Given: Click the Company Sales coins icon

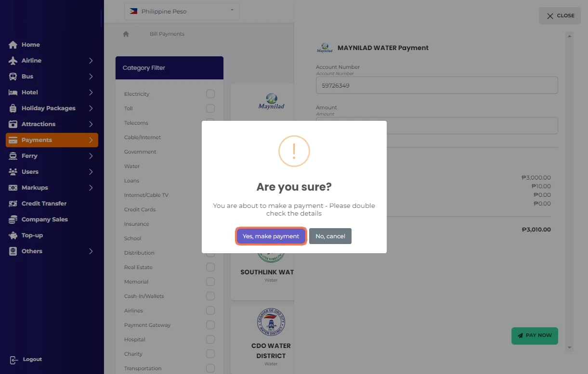Looking at the screenshot, I should 13,219.
